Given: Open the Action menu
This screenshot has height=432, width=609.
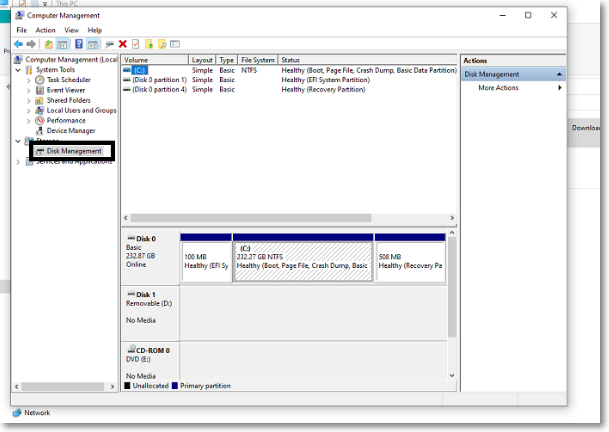Looking at the screenshot, I should [x=46, y=30].
